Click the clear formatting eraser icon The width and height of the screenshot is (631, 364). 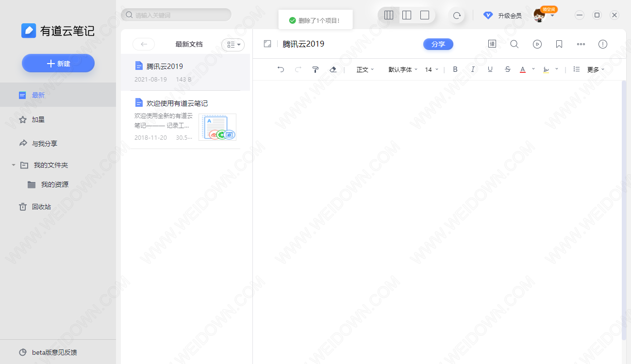point(333,69)
